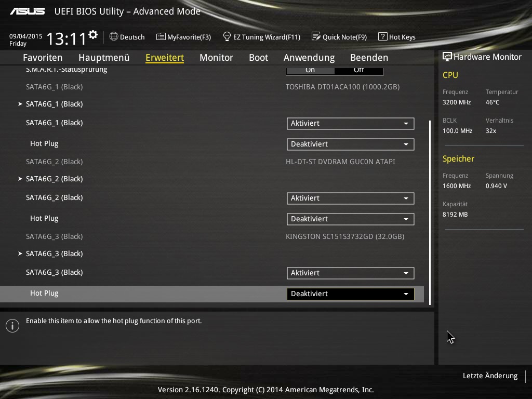Open SATA6G_2 Aktiviert dropdown
The image size is (532, 399).
click(351, 198)
